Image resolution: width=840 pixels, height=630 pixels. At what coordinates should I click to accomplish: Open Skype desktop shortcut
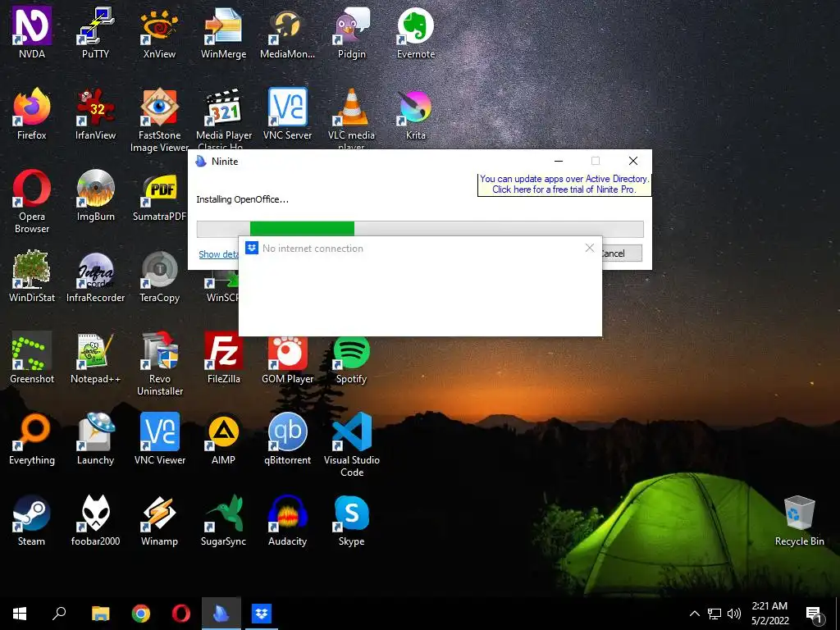click(x=351, y=519)
